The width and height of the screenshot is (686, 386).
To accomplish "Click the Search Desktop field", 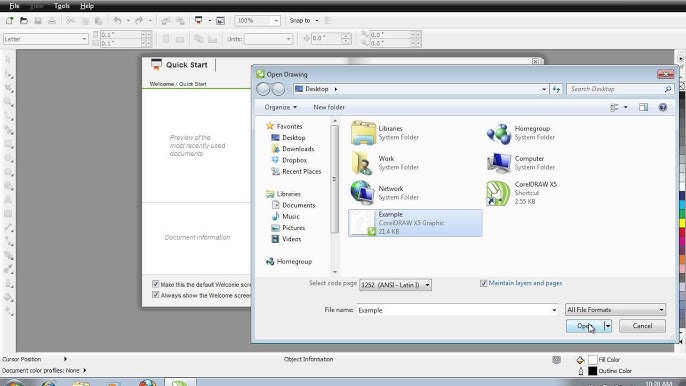I will [620, 89].
